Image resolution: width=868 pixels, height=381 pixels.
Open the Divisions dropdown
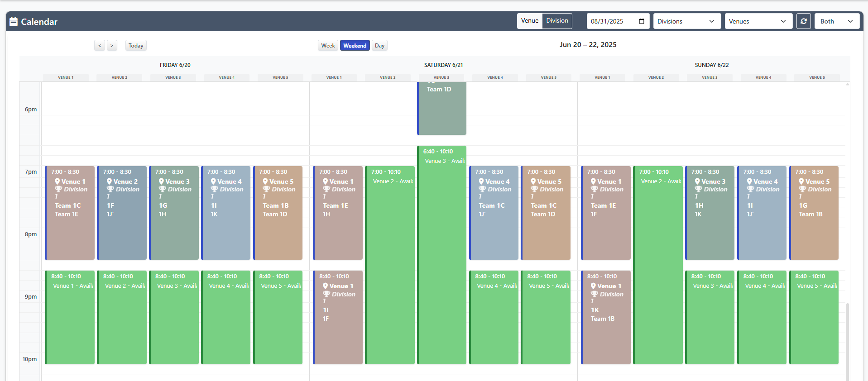click(686, 21)
